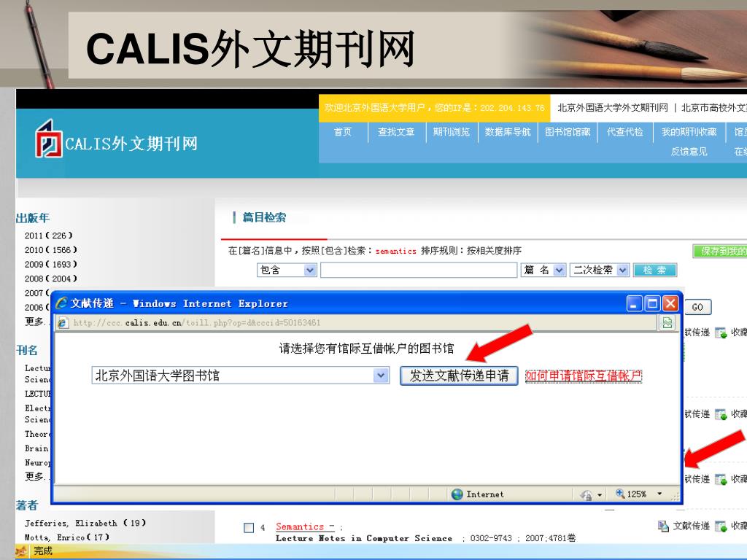Click the page icon in the popup address bar
The image size is (747, 560).
[63, 323]
